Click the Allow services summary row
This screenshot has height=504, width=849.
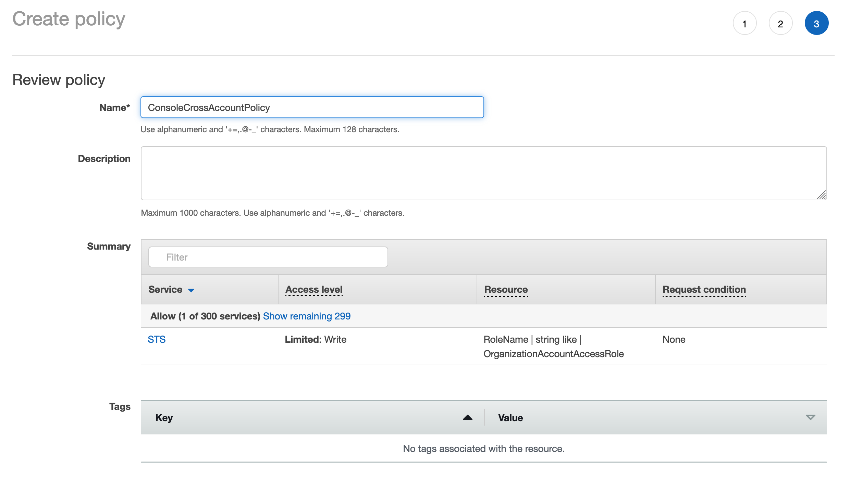[205, 316]
